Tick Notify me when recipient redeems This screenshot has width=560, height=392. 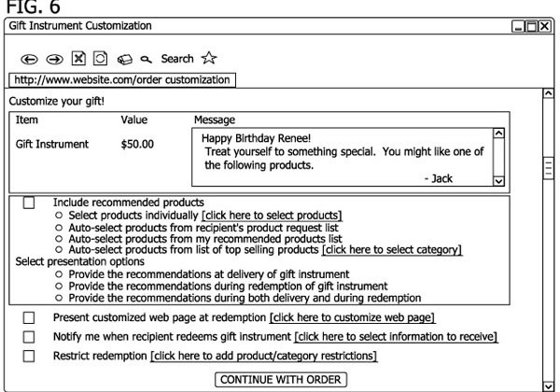click(x=29, y=336)
